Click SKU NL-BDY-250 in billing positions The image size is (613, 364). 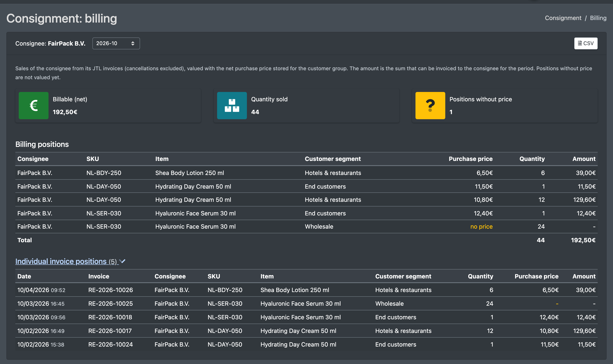[x=104, y=173]
